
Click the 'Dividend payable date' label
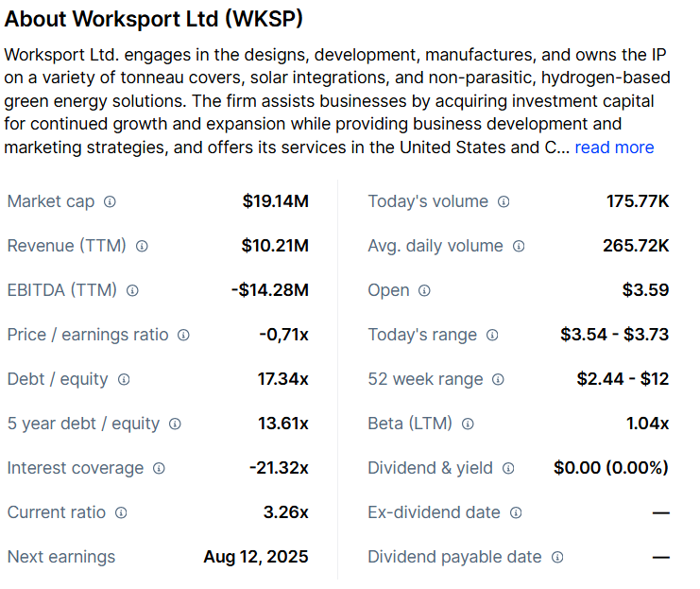[x=454, y=557]
